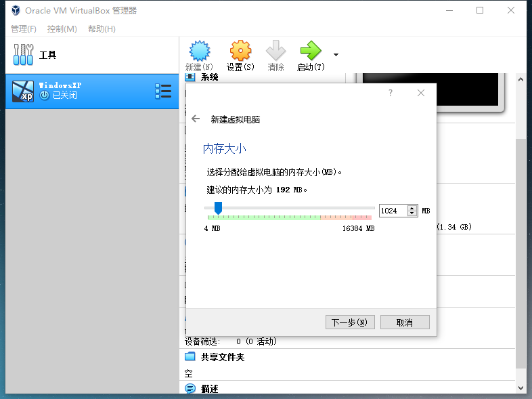This screenshot has width=532, height=399.
Task: Decrease memory with spinner down arrow
Action: click(x=412, y=213)
